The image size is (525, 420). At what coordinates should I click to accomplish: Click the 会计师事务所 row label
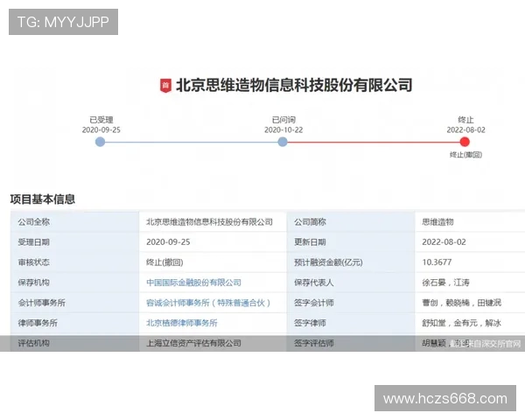coord(41,303)
